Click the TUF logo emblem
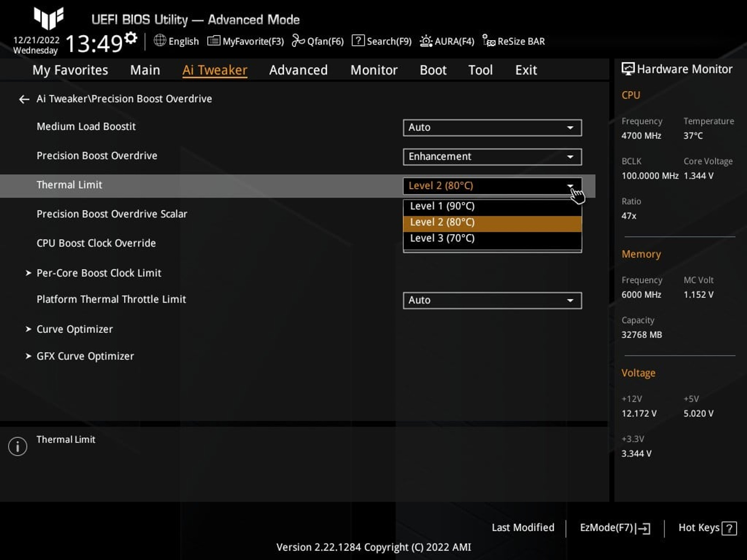The width and height of the screenshot is (747, 560). click(49, 18)
